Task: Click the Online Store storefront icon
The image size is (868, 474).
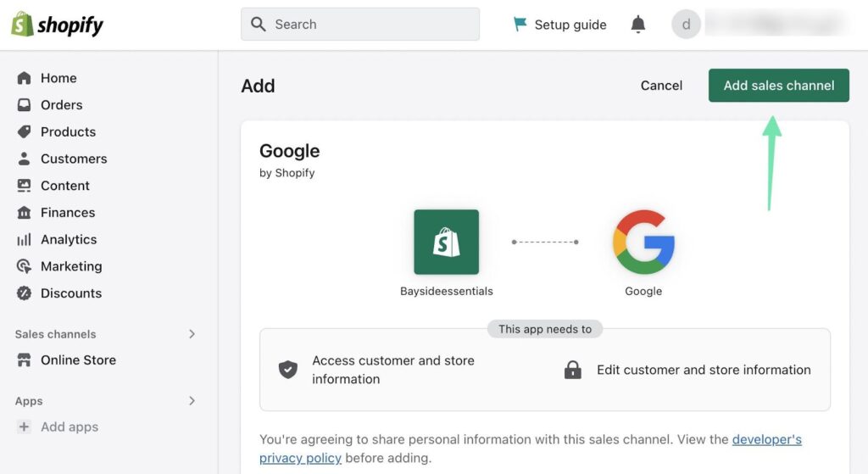Action: point(24,360)
